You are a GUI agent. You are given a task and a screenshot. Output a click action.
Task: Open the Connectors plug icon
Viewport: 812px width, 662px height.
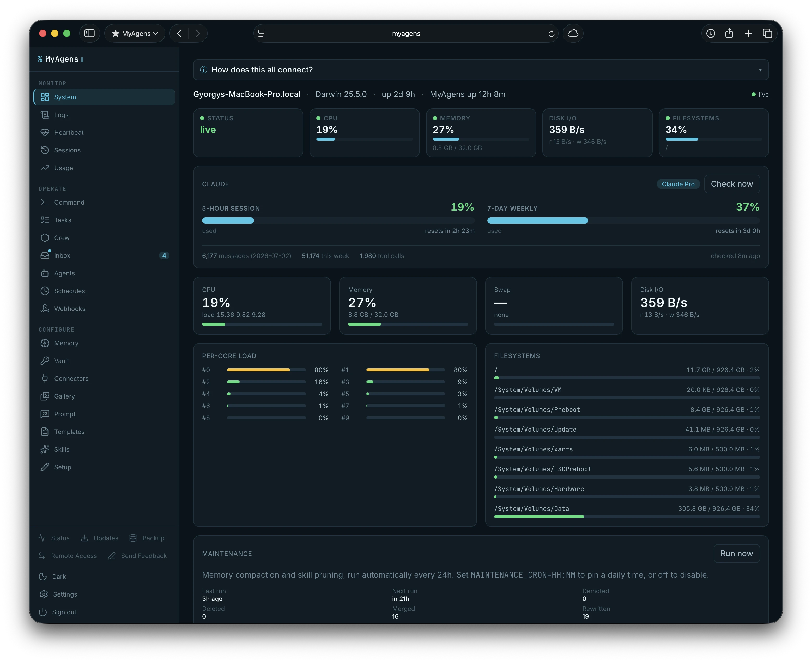pyautogui.click(x=45, y=378)
